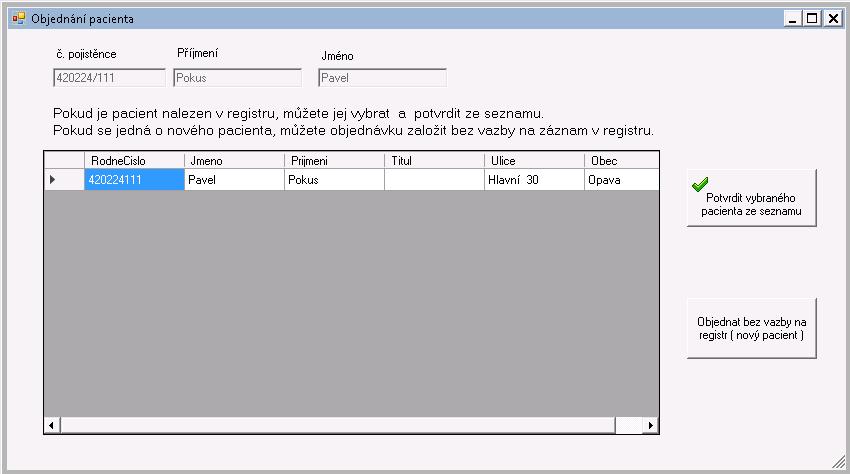Image resolution: width=850 pixels, height=474 pixels.
Task: Maximize the Objednání pacienta window
Action: tap(812, 18)
